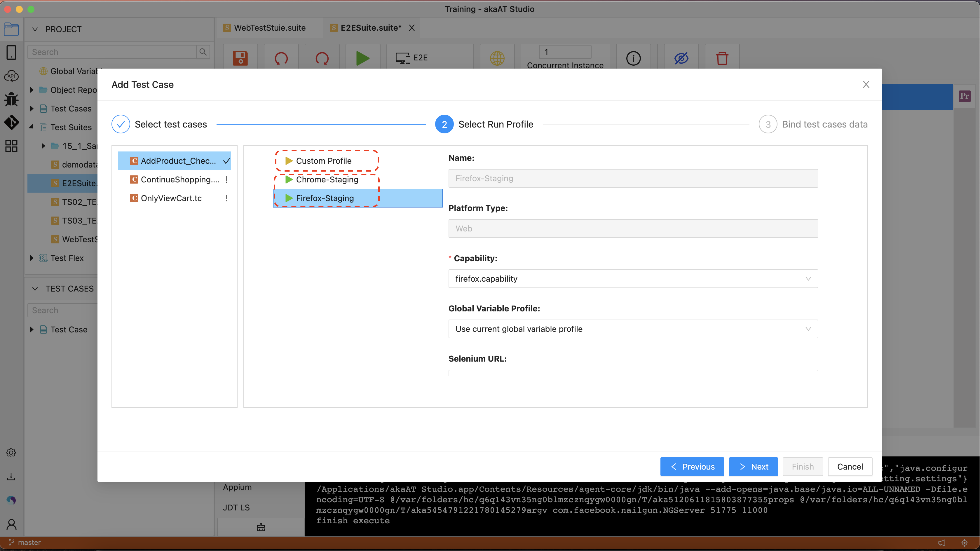Select JDT LS in the log list
The width and height of the screenshot is (980, 551).
coord(236,508)
